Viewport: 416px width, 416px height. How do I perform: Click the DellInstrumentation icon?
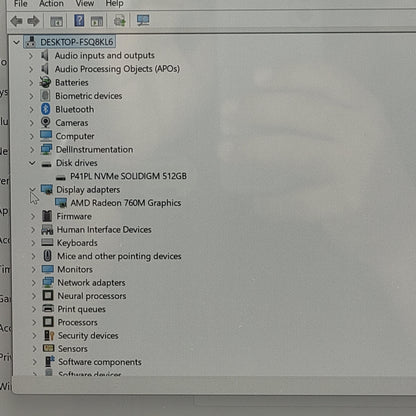(46, 149)
